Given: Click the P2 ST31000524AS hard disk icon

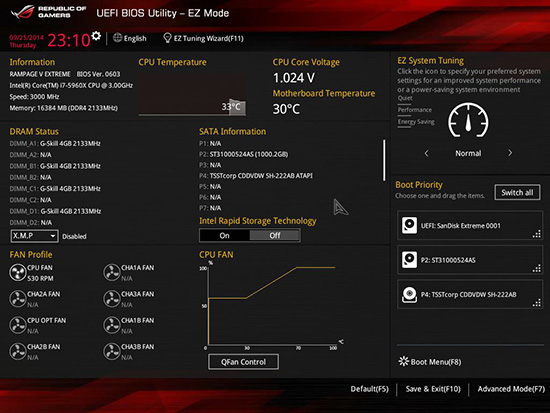Looking at the screenshot, I should [409, 260].
